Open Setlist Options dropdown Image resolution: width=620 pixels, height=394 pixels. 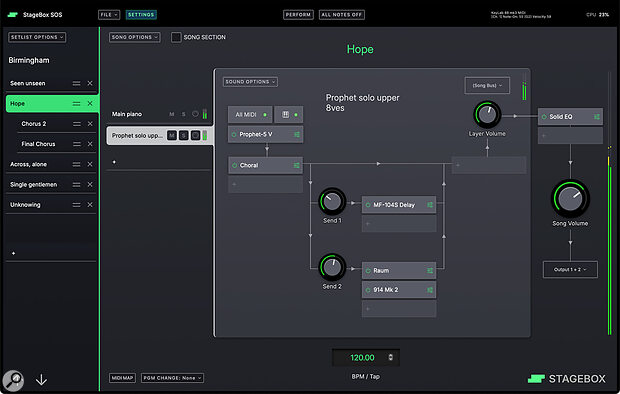[37, 37]
